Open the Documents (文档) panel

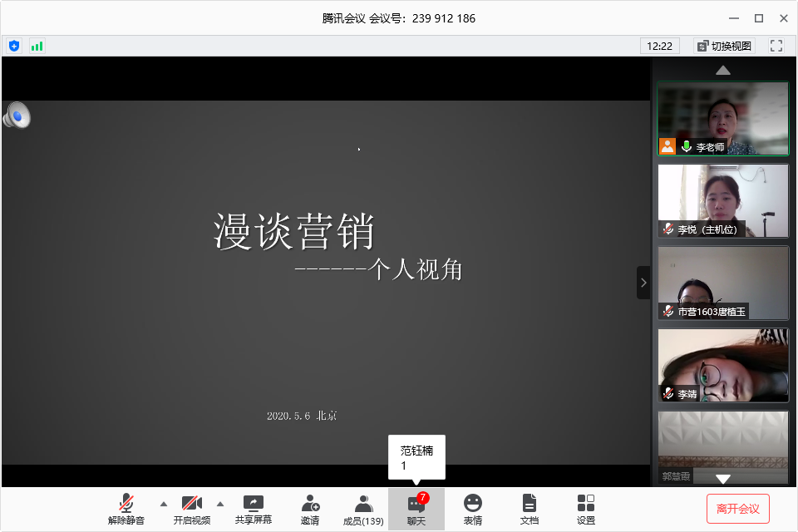pos(529,510)
